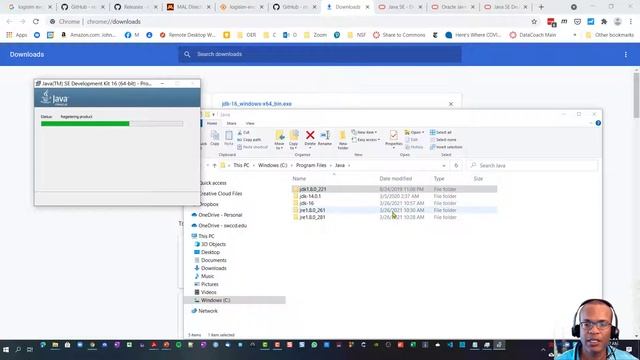Click the Copy icon in Explorer ribbon

(x=215, y=138)
